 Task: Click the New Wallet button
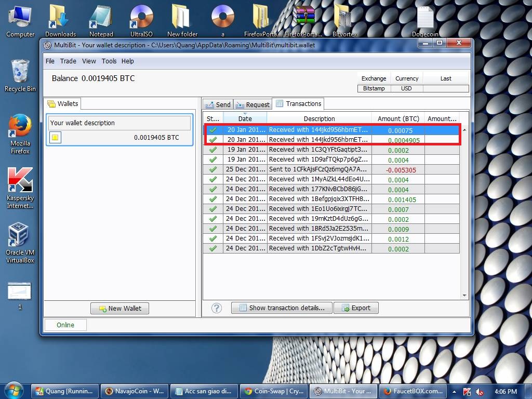coord(119,308)
